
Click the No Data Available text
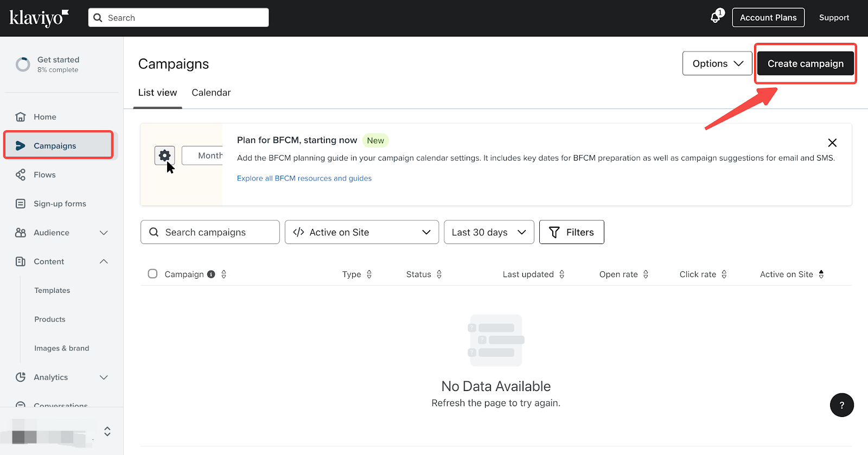[496, 386]
